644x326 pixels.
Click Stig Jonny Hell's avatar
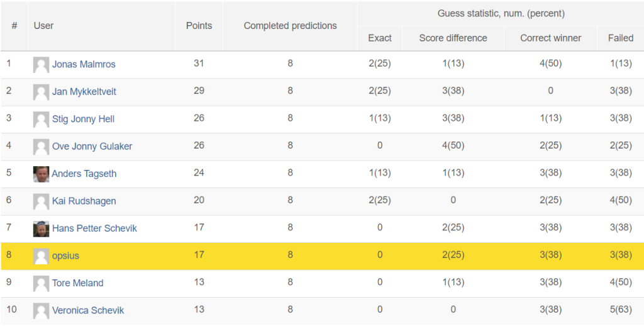tap(41, 119)
